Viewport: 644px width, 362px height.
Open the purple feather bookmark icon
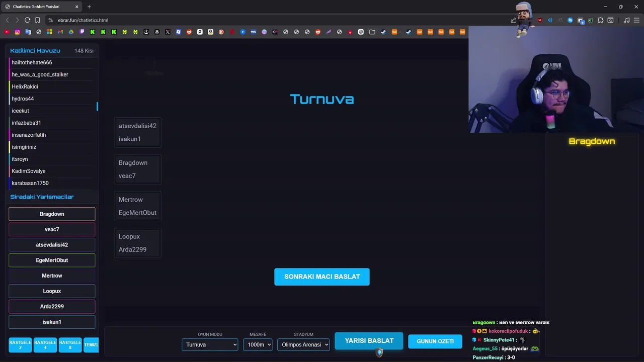[x=329, y=32]
